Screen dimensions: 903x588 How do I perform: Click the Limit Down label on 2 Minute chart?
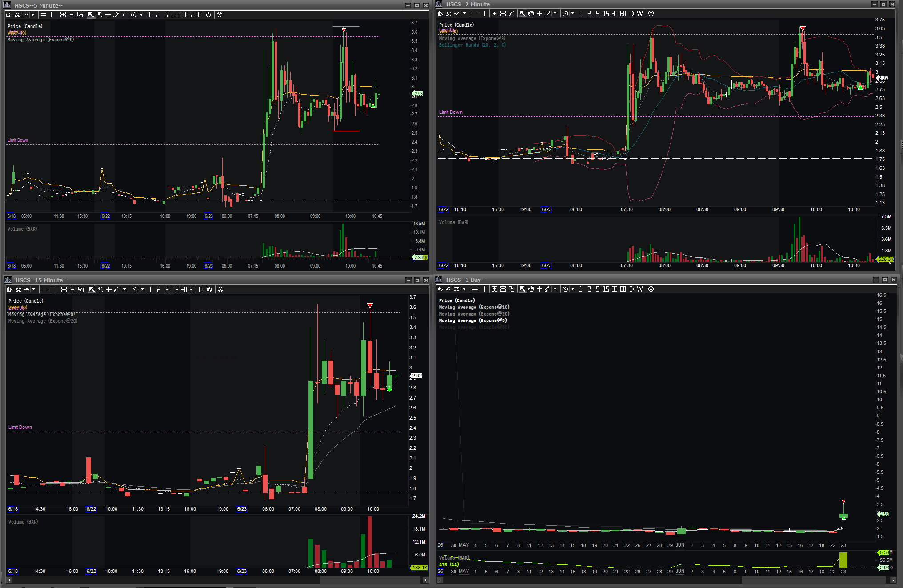[x=451, y=112]
